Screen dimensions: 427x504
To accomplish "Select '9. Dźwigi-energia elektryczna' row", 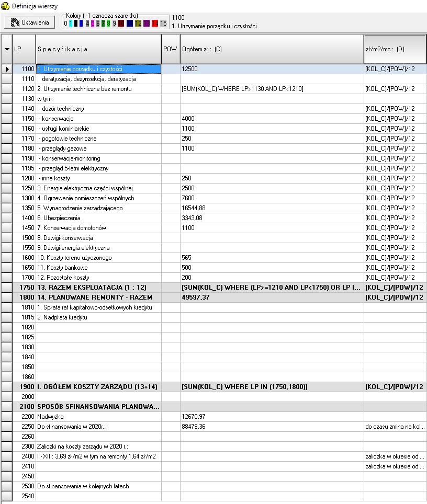I will coord(98,248).
